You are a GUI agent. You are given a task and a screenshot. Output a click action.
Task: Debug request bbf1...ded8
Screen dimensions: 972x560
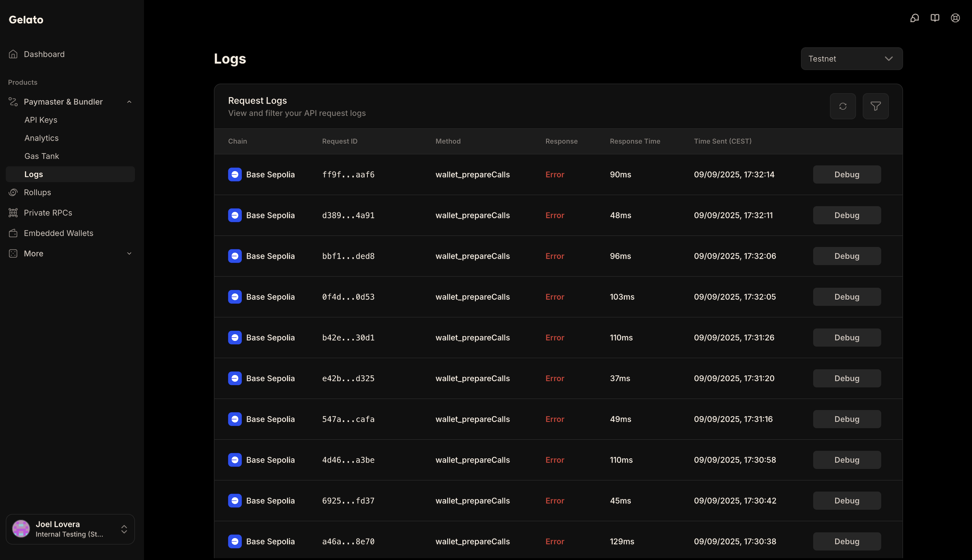tap(847, 256)
